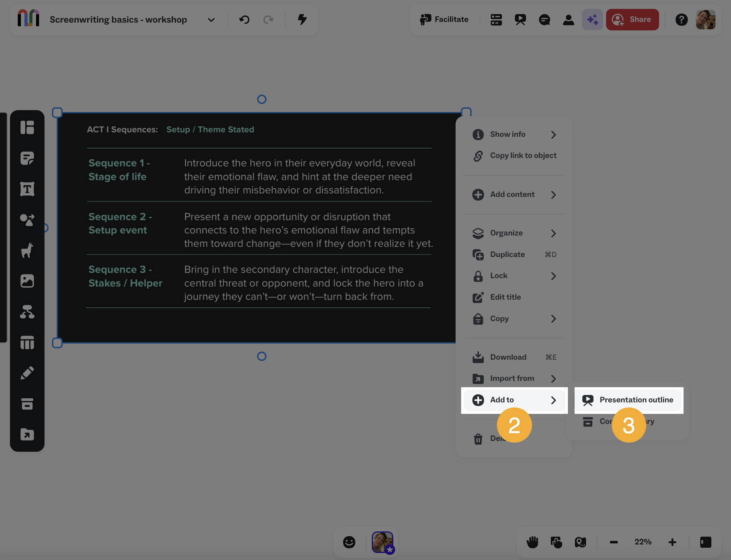Choose Duplicate from context menu

point(514,254)
